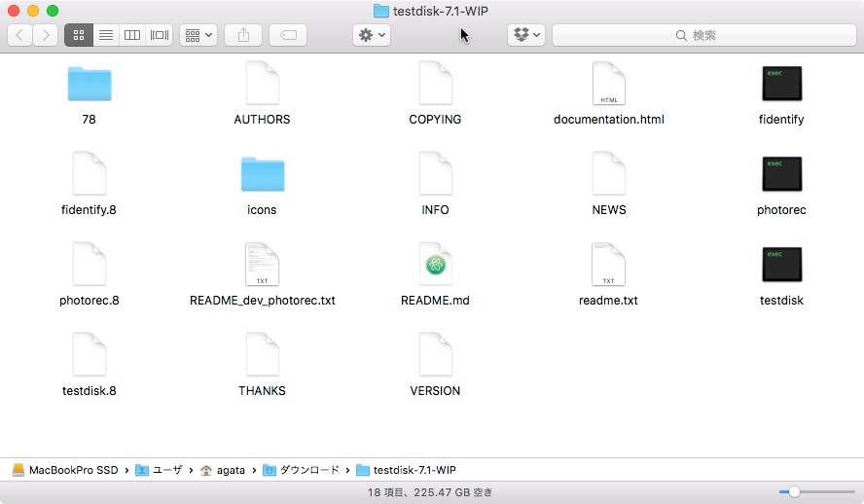
Task: Switch to icon view
Action: [78, 35]
